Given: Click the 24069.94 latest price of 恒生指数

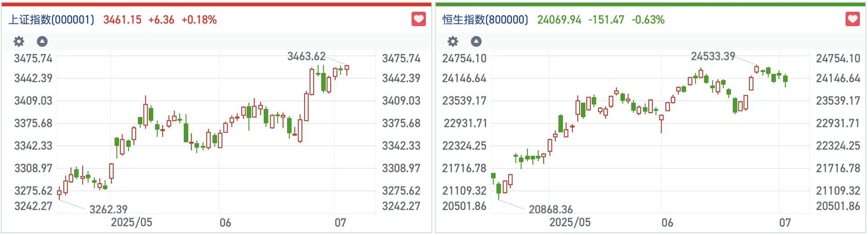Looking at the screenshot, I should tap(559, 20).
